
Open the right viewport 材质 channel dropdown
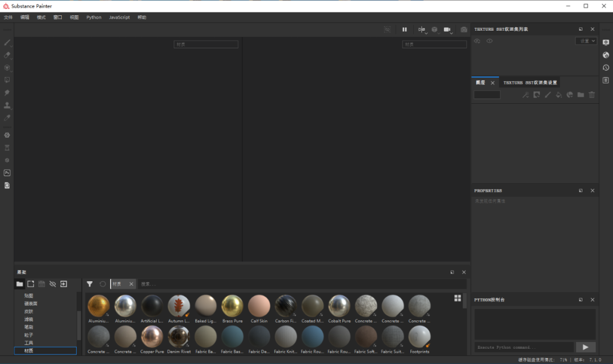434,45
